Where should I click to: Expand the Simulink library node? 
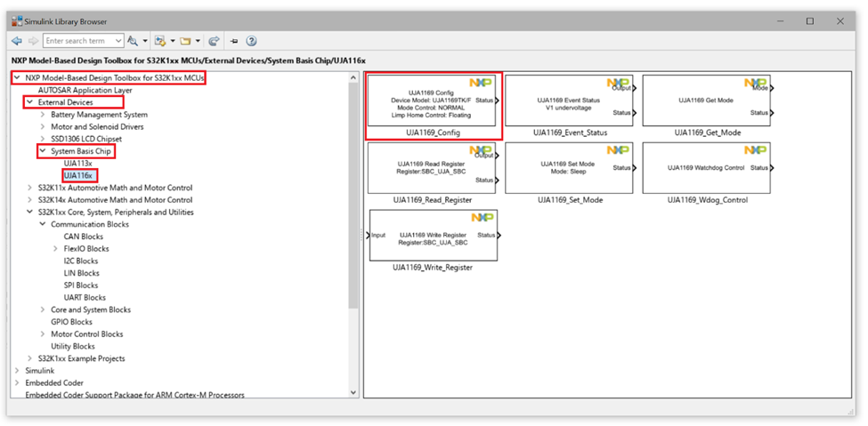tap(17, 370)
